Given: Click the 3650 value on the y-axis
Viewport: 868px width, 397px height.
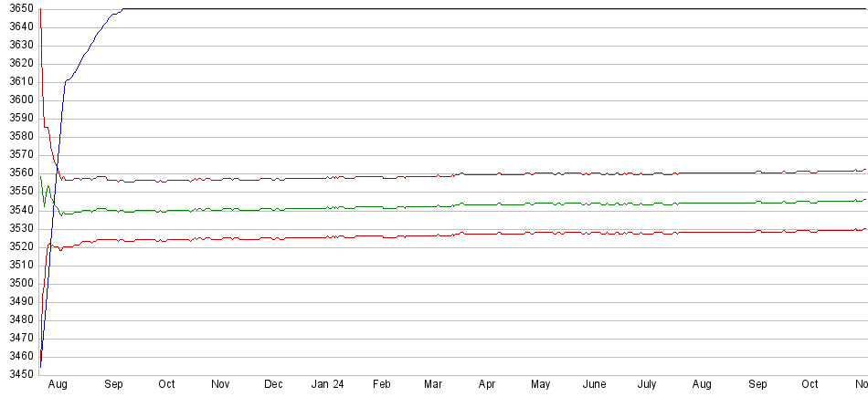Looking at the screenshot, I should click(x=17, y=8).
